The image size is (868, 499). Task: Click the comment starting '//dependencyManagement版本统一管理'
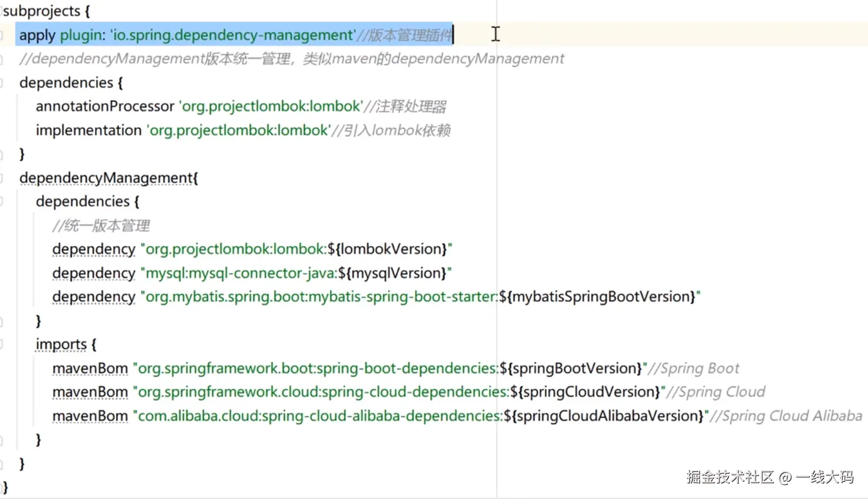coord(292,59)
